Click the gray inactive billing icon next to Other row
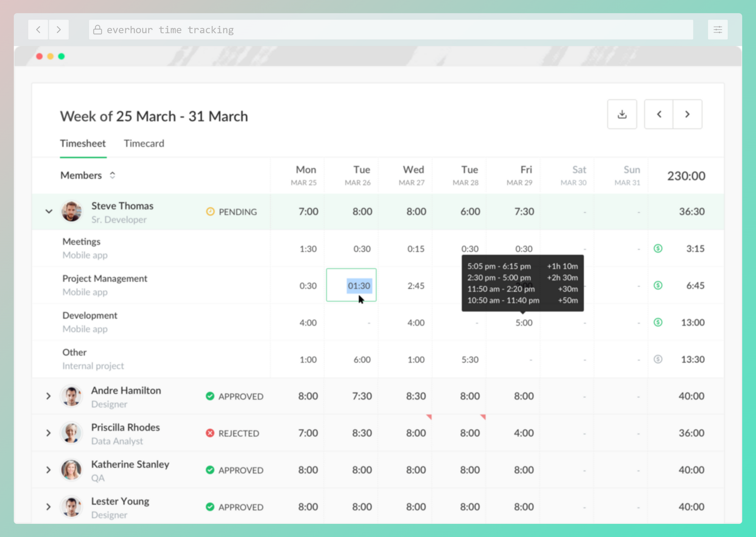Viewport: 756px width, 537px height. 658,359
